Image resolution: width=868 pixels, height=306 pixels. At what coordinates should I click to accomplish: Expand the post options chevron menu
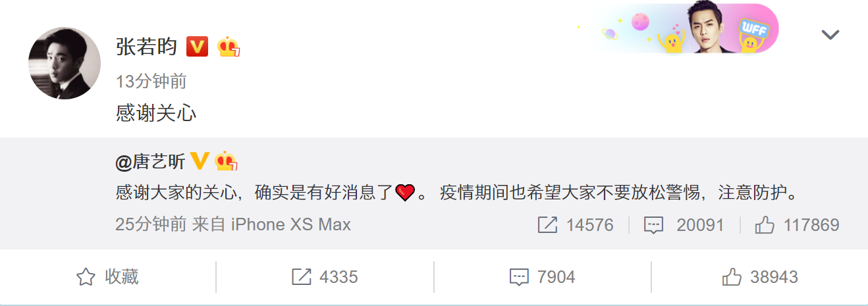(x=830, y=35)
